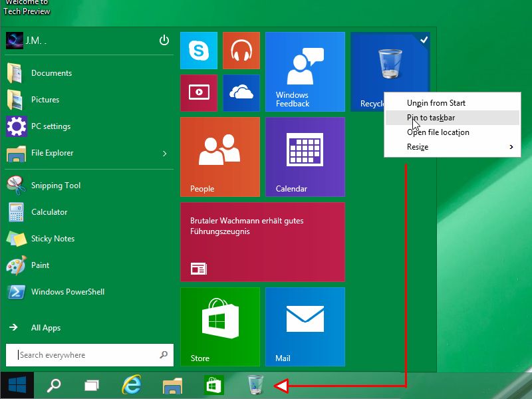Open Documents from the Start list
532x399 pixels.
tap(89, 73)
